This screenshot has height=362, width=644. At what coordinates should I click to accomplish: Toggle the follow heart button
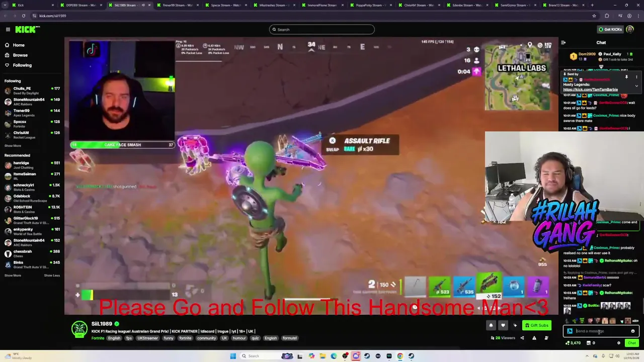click(x=503, y=325)
